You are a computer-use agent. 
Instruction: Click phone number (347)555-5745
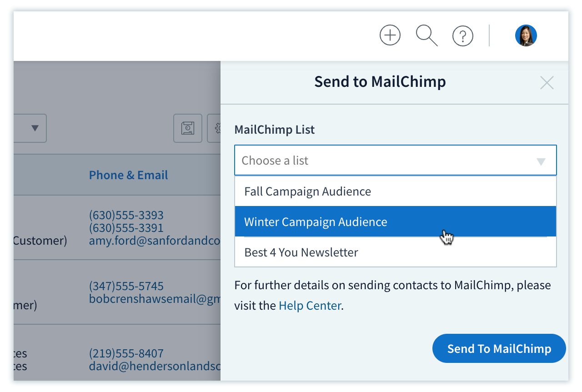coord(126,286)
